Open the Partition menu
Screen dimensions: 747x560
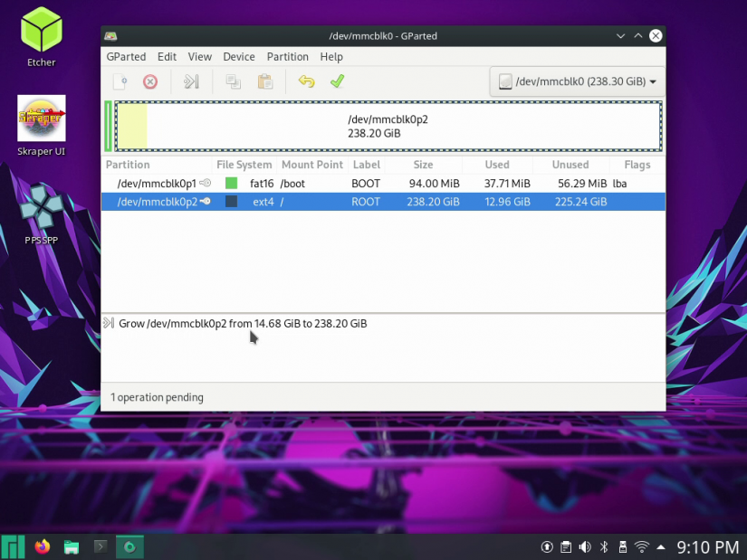coord(287,56)
